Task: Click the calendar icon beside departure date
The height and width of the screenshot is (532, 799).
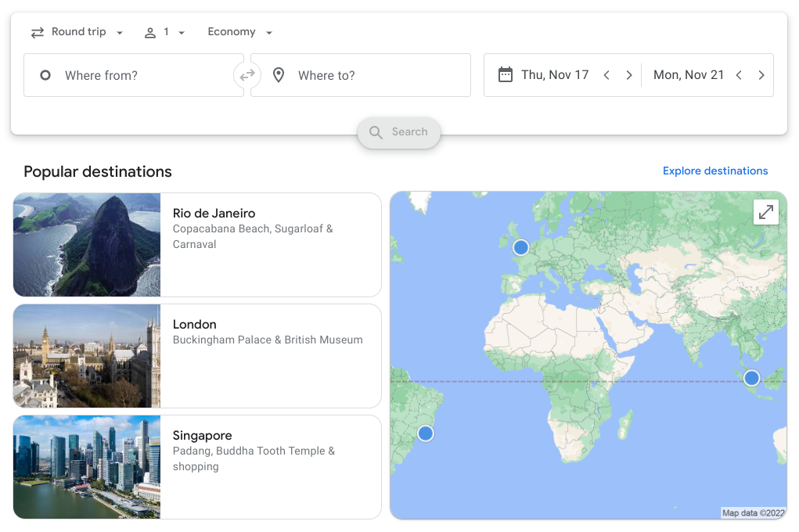Action: [506, 75]
